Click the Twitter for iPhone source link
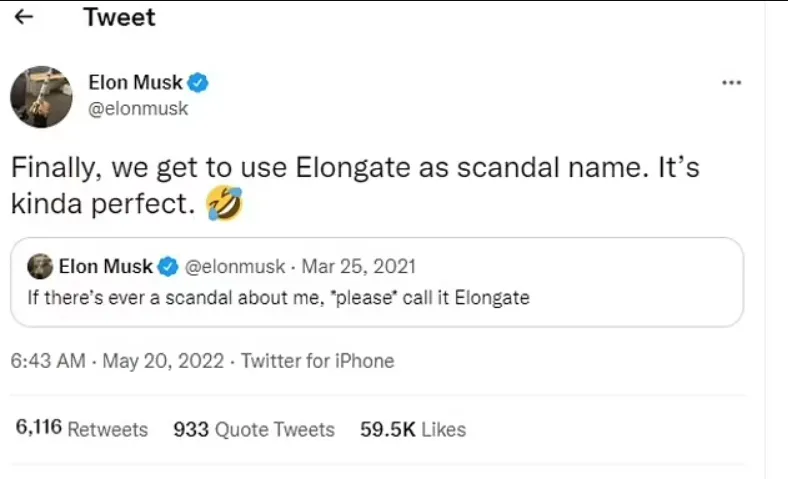This screenshot has width=788, height=479. (x=318, y=361)
